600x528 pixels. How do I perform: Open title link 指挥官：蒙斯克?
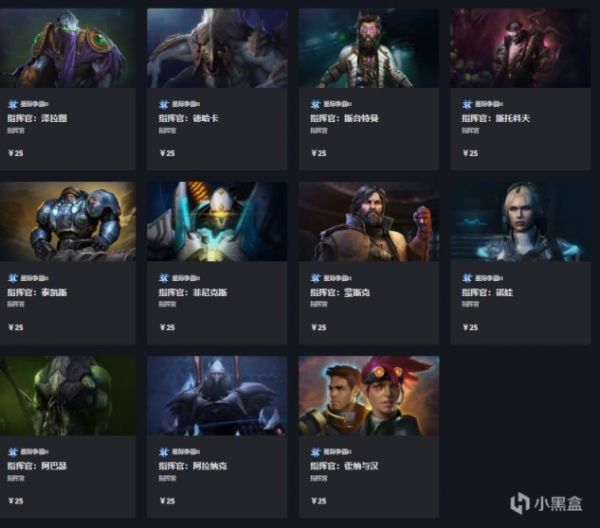tap(340, 292)
